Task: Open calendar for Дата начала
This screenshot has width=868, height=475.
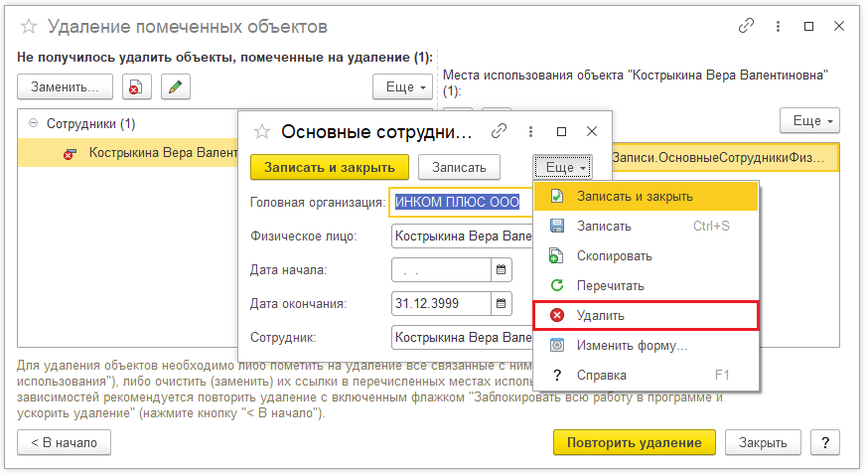Action: tap(502, 270)
